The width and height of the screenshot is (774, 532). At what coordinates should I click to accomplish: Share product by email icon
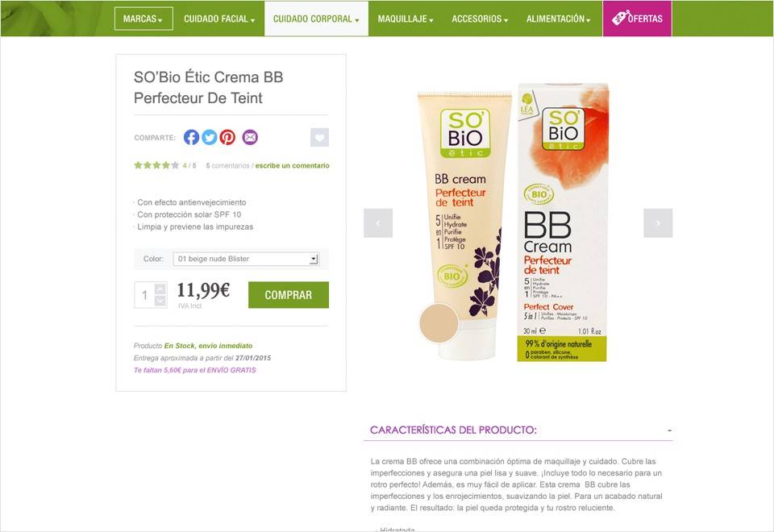pos(250,137)
